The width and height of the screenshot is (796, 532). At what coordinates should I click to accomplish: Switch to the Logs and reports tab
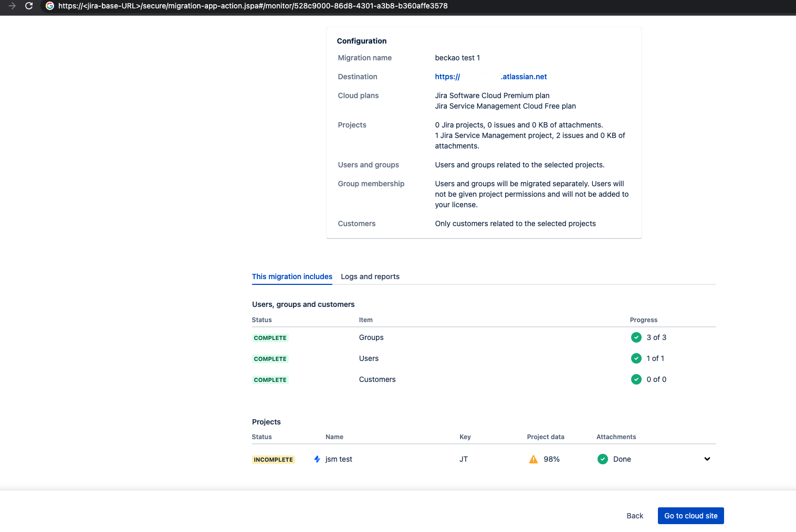click(x=370, y=276)
